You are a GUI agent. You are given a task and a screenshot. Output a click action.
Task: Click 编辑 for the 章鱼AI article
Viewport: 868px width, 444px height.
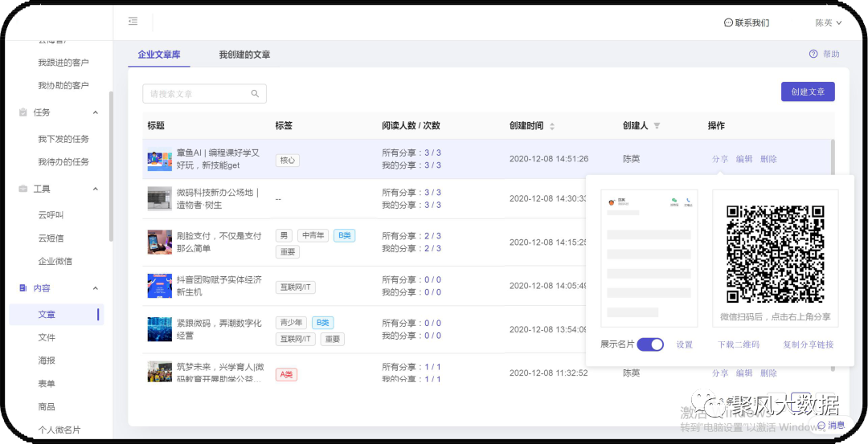click(x=744, y=159)
